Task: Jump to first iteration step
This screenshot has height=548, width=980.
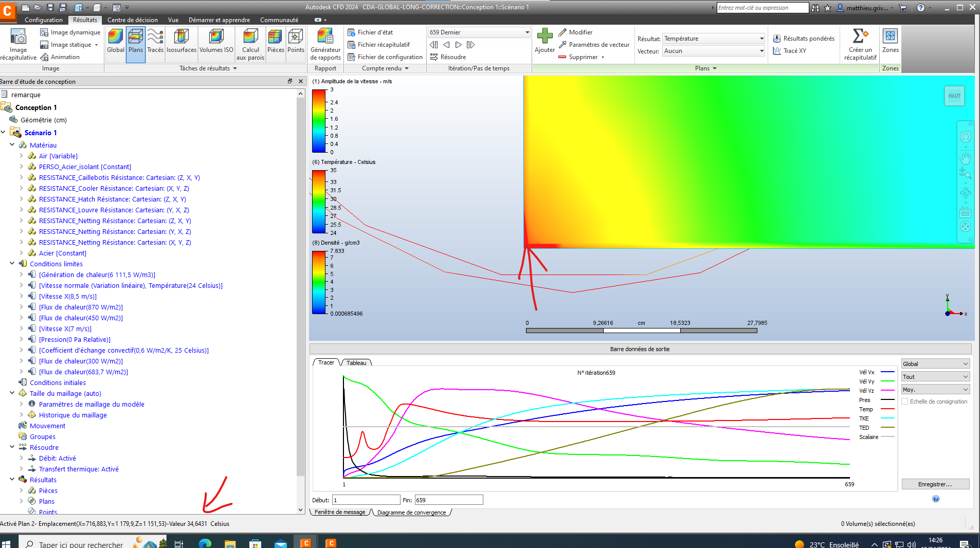Action: [434, 45]
